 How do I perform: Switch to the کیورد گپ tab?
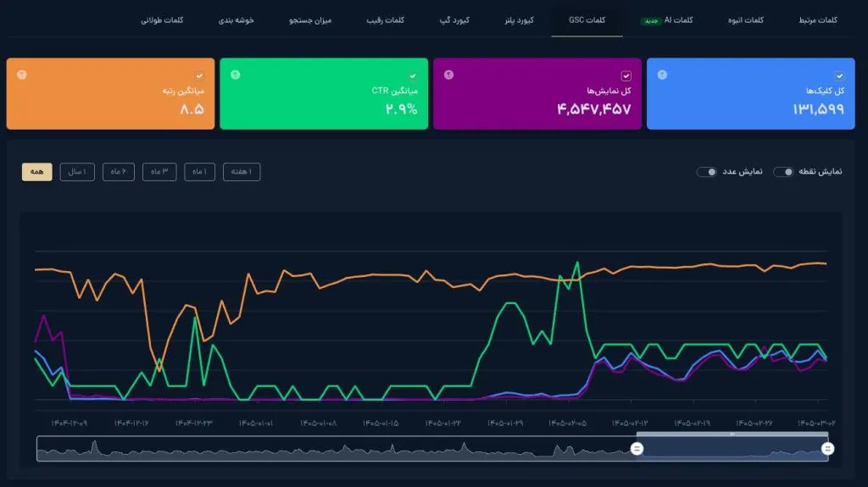tap(454, 20)
